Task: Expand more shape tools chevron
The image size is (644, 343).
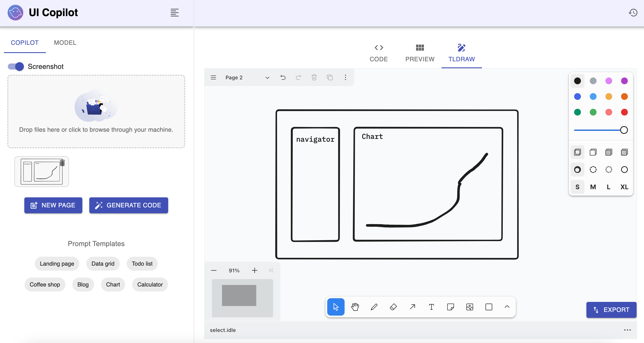Action: pos(507,307)
